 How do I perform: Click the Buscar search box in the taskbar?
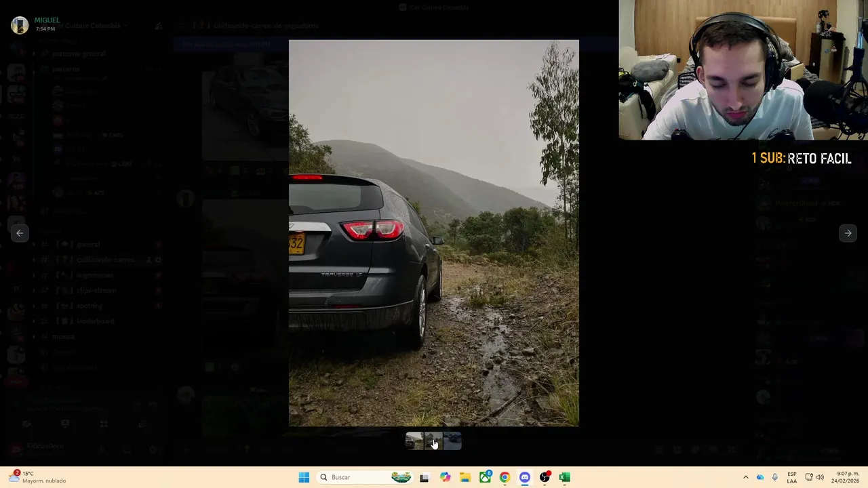click(x=366, y=477)
